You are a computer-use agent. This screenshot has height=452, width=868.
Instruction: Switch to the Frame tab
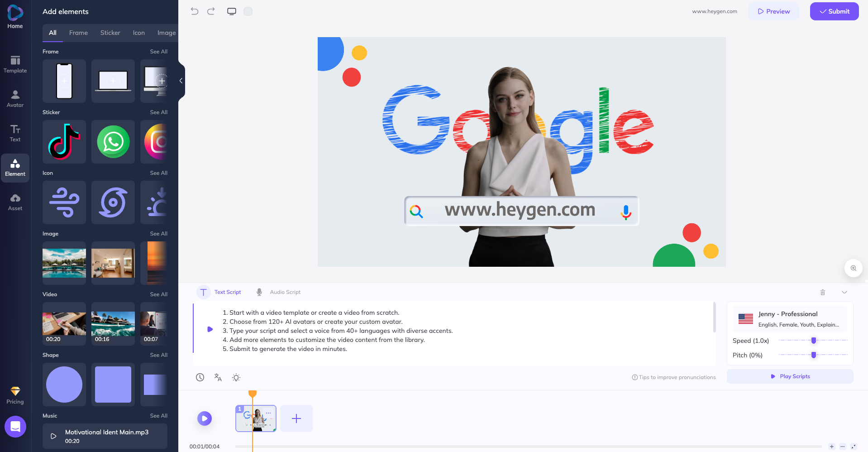tap(79, 33)
